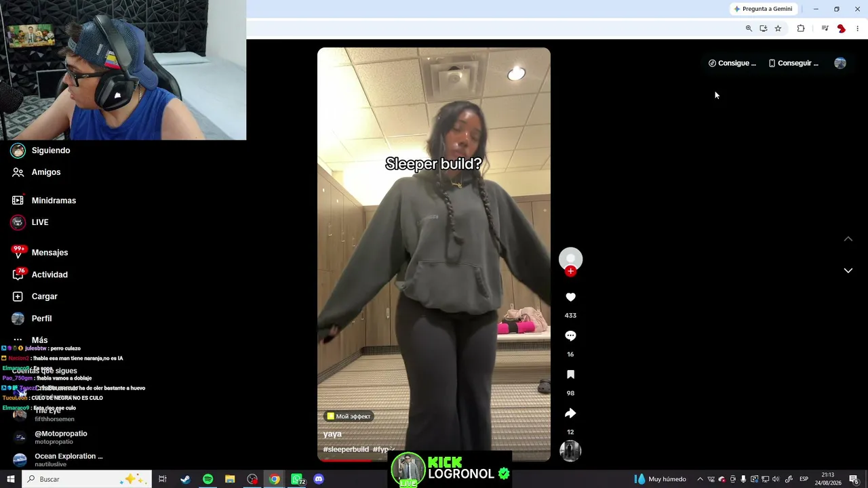Share the video using the arrow icon
The width and height of the screenshot is (868, 488).
tap(570, 413)
